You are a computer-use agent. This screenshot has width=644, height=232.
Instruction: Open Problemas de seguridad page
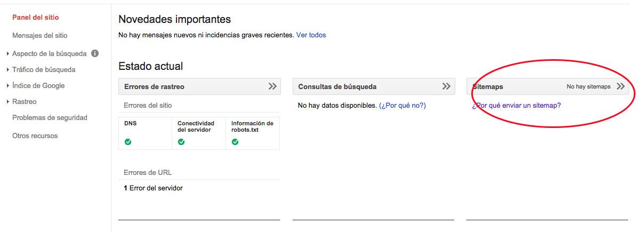50,117
